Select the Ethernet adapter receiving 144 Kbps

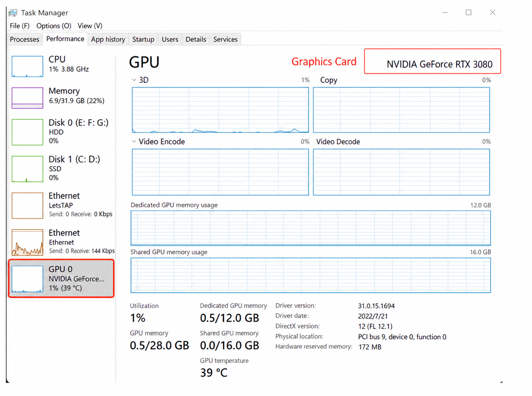(62, 242)
